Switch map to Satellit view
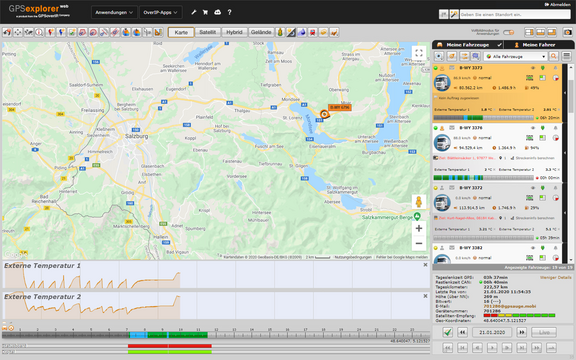Screen dimensions: 576x360 (x=208, y=32)
